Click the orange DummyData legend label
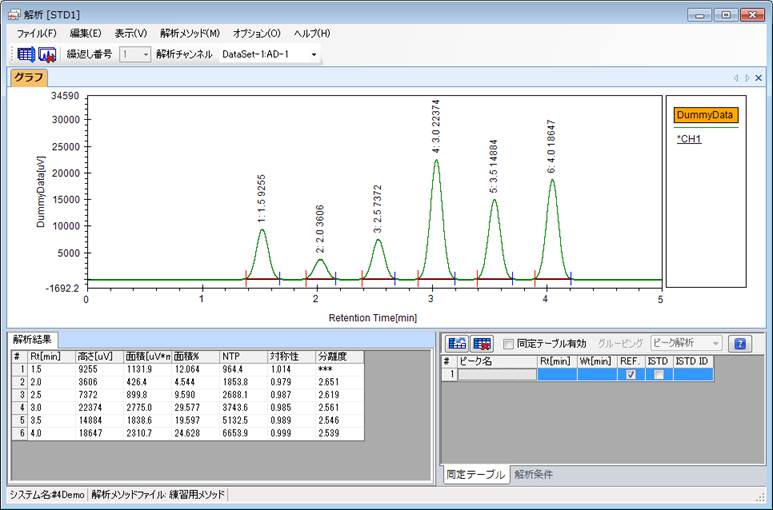 click(x=706, y=115)
